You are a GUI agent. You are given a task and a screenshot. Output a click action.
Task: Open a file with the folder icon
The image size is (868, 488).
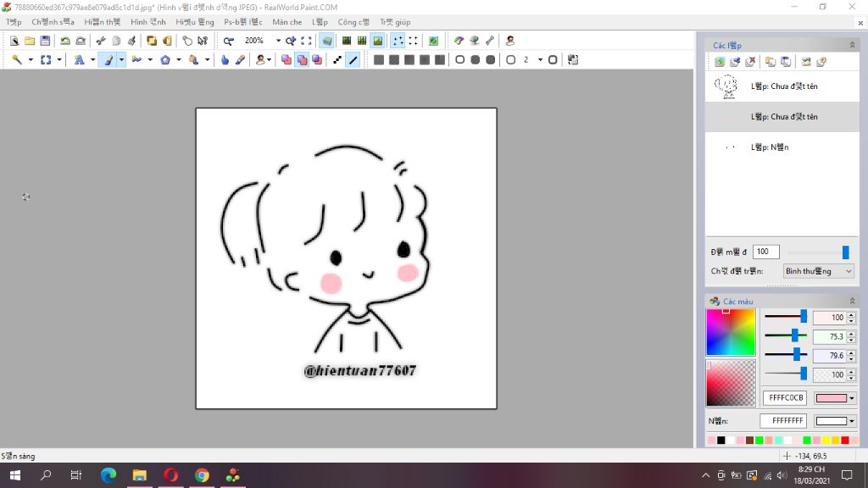tap(30, 41)
